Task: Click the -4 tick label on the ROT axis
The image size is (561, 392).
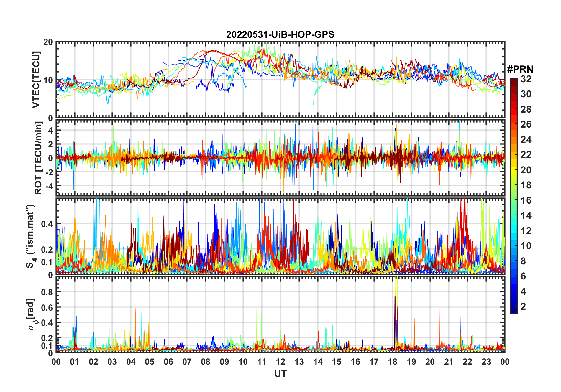Action: pos(48,186)
